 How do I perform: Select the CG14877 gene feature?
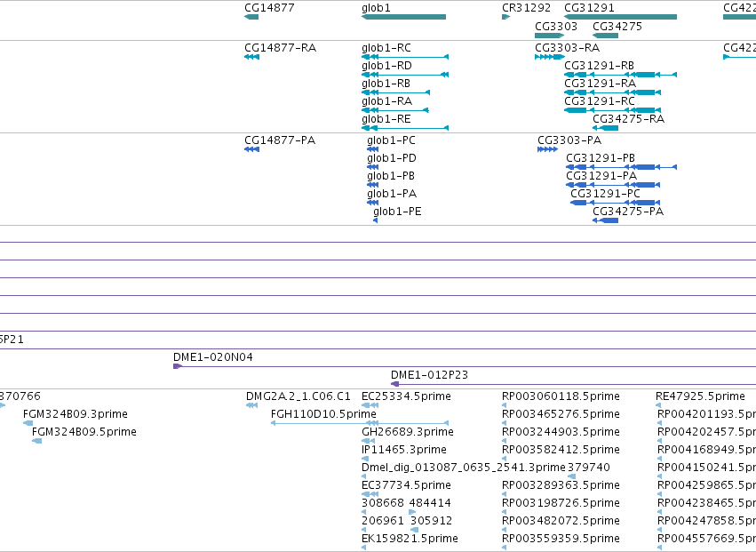(251, 17)
